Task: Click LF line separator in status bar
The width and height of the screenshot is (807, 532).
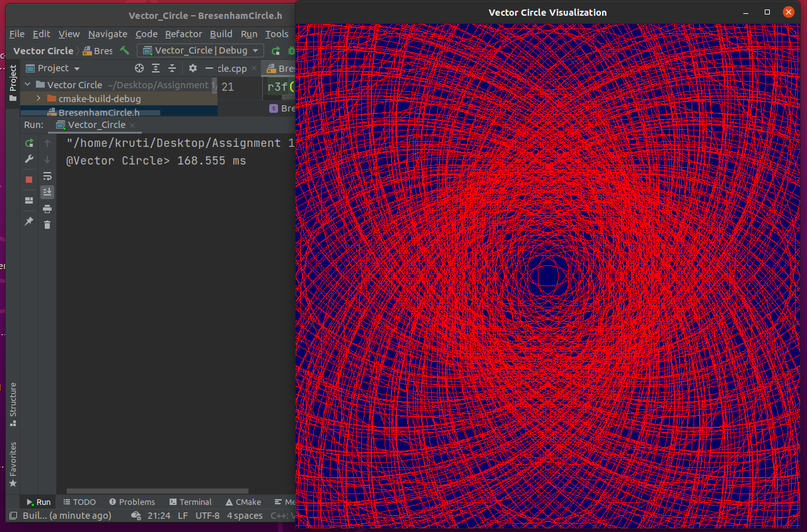Action: 183,516
